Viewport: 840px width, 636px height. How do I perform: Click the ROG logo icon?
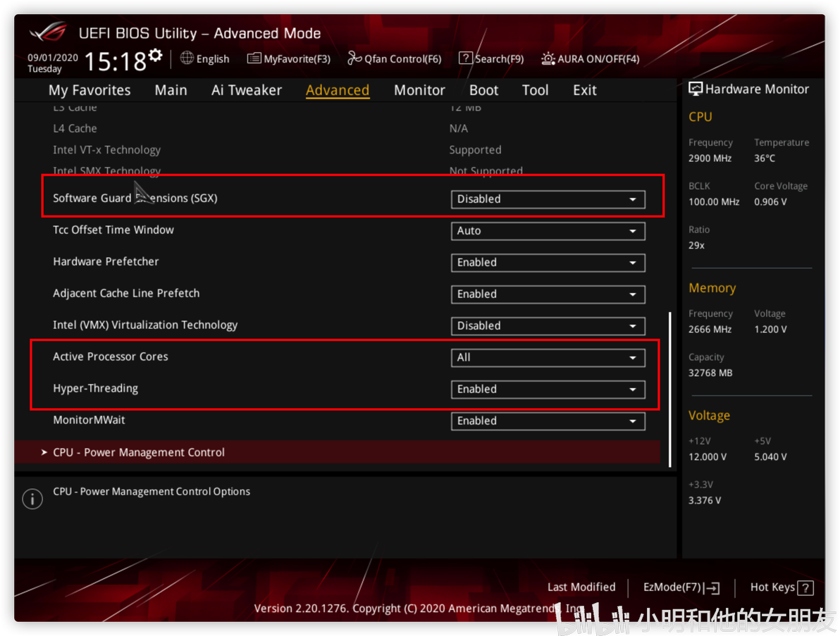point(49,32)
